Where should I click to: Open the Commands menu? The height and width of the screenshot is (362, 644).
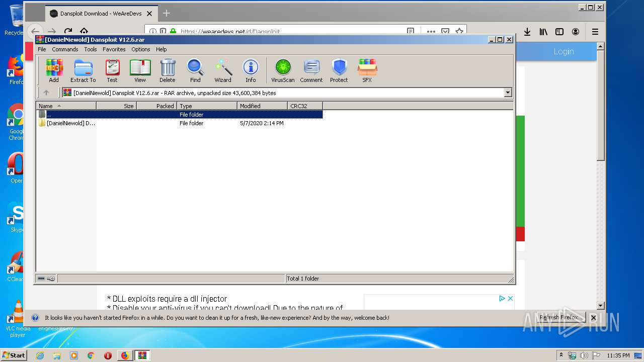tap(65, 49)
